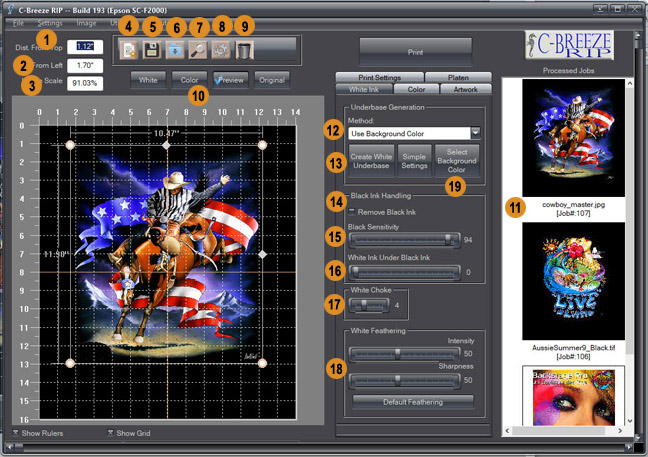Click the Processed Jobs scroll right arrow
This screenshot has width=648, height=457.
[x=620, y=431]
